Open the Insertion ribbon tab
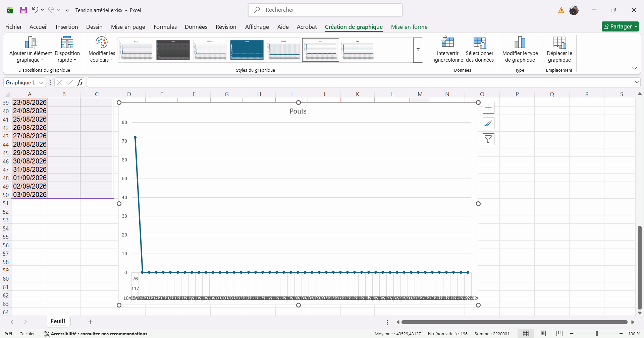Image resolution: width=644 pixels, height=338 pixels. [67, 27]
